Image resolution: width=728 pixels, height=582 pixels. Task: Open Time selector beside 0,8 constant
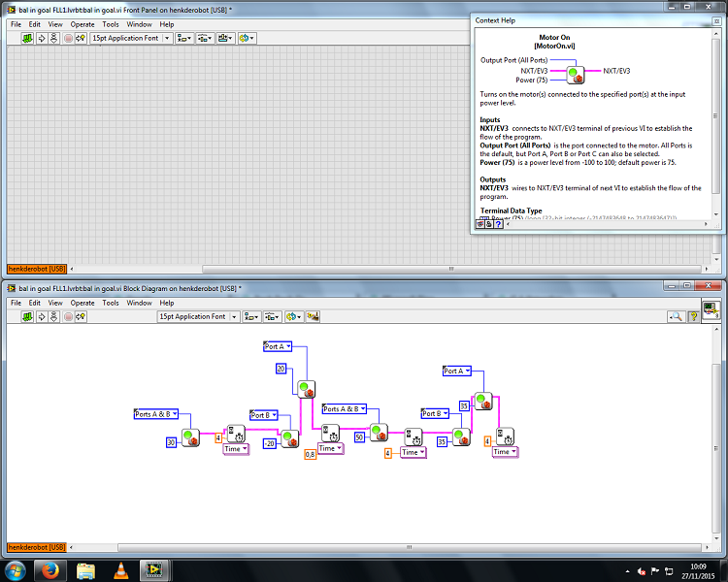(x=331, y=448)
